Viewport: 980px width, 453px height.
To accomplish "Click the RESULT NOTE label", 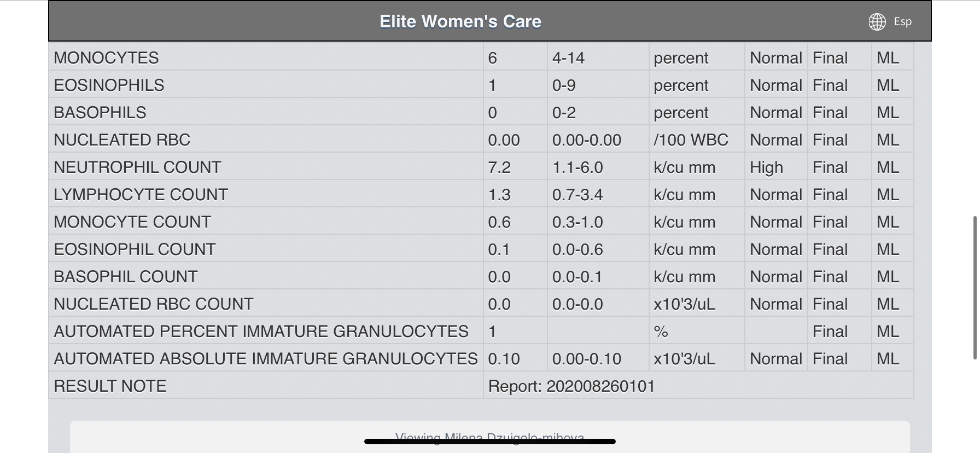I will [x=110, y=386].
